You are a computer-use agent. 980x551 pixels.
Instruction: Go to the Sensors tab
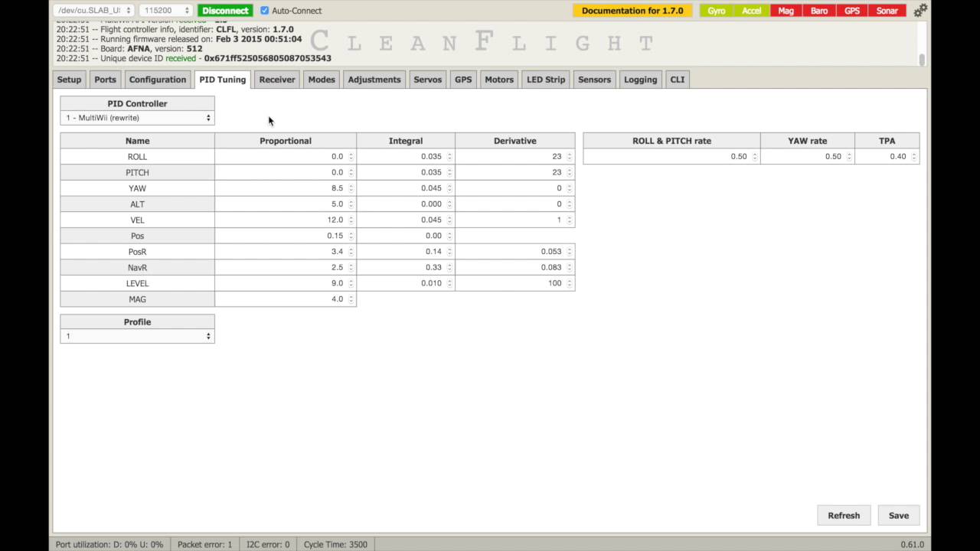[x=595, y=80]
